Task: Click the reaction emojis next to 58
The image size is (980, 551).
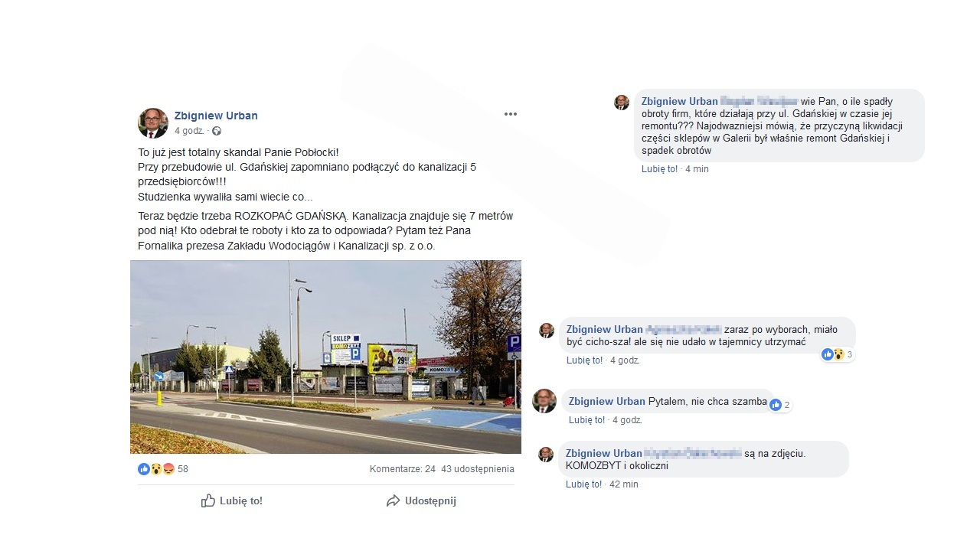Action: [x=155, y=468]
